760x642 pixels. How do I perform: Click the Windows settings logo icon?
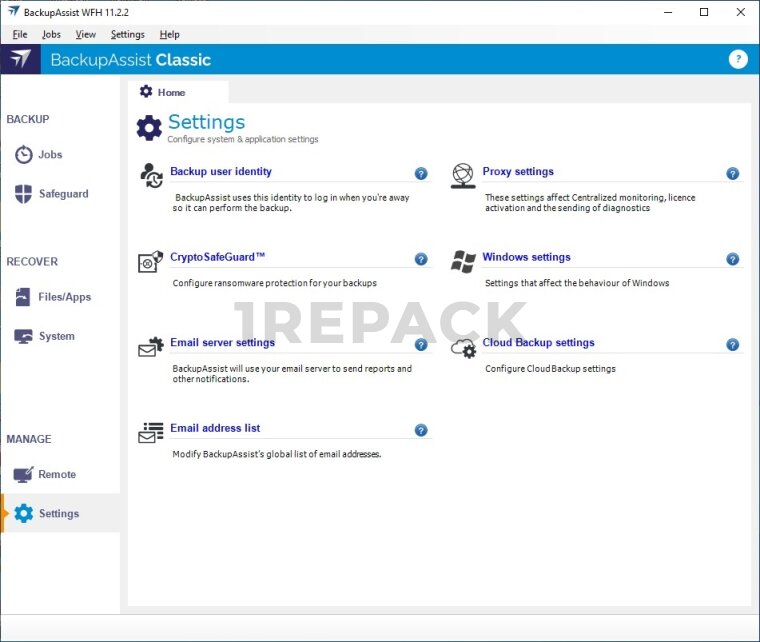(x=463, y=261)
